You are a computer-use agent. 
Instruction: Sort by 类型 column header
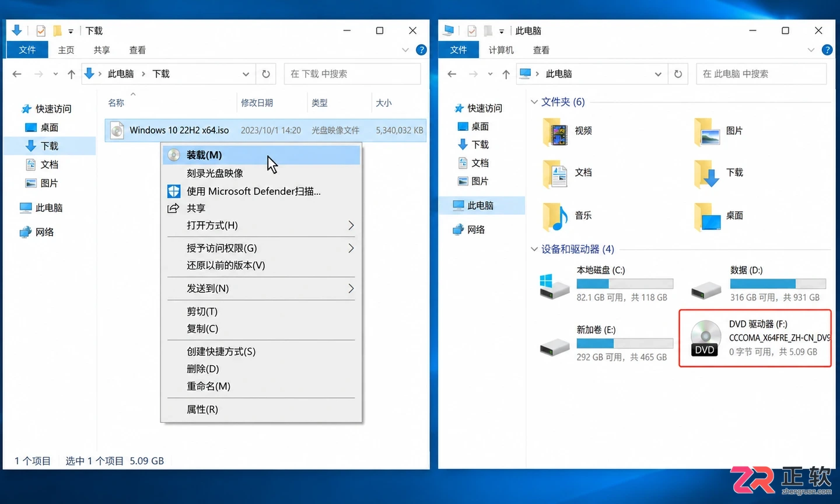point(320,103)
